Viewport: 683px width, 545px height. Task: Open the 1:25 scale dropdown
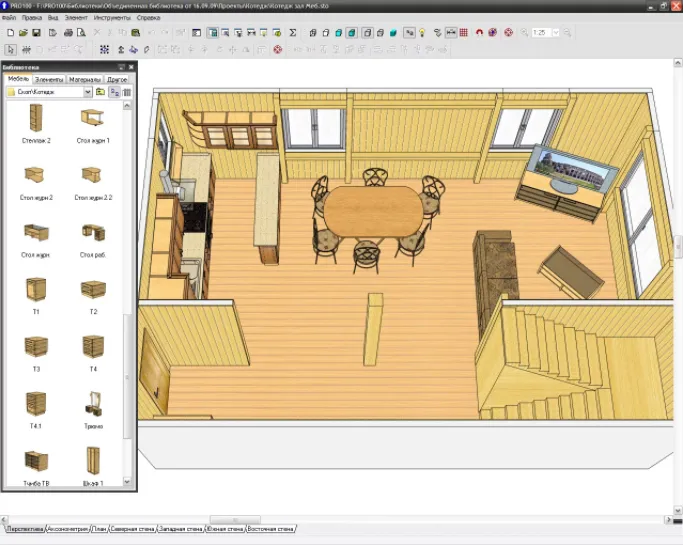[556, 33]
